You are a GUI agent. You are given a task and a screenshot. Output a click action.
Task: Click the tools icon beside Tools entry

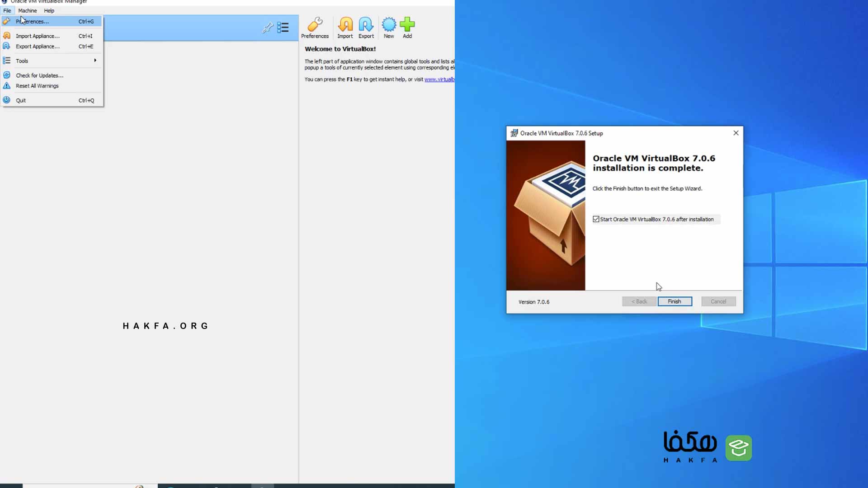[x=7, y=61]
